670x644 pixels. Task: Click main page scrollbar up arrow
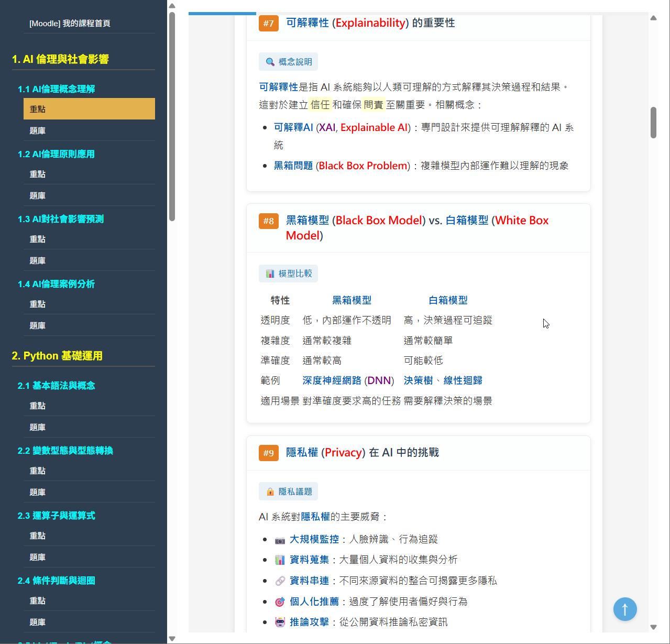(653, 18)
